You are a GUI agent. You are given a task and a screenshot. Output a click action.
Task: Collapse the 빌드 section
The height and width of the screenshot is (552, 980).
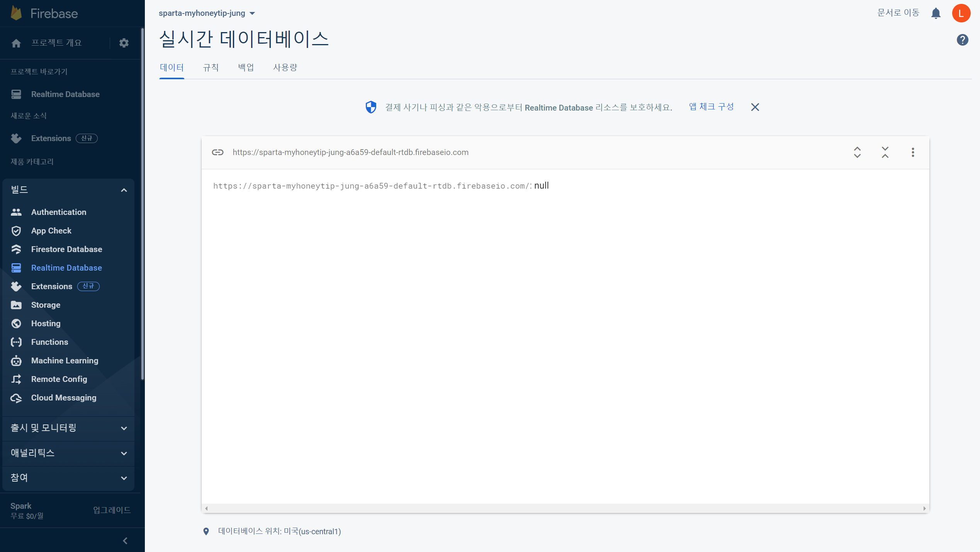coord(124,190)
